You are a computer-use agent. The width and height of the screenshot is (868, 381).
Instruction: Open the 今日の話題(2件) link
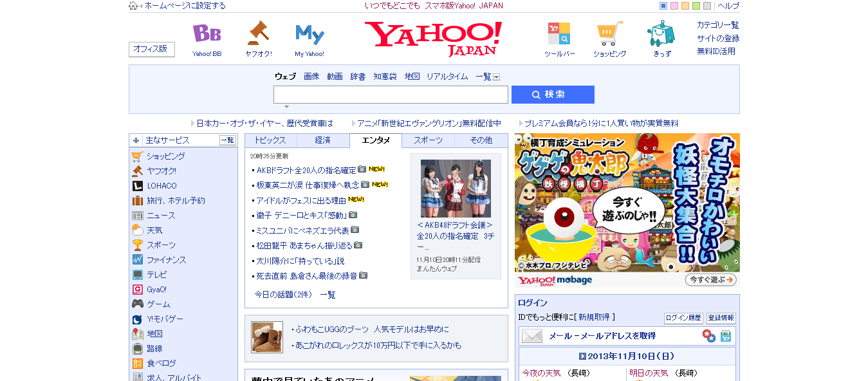(283, 295)
